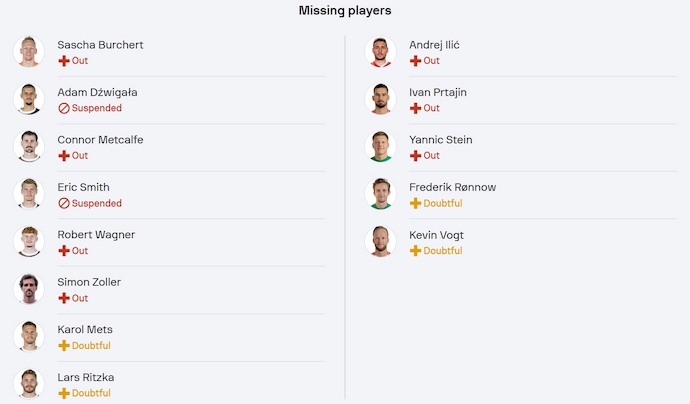Click Sascha Burchert's player photo
Viewport: 690px width, 404px height.
(28, 52)
